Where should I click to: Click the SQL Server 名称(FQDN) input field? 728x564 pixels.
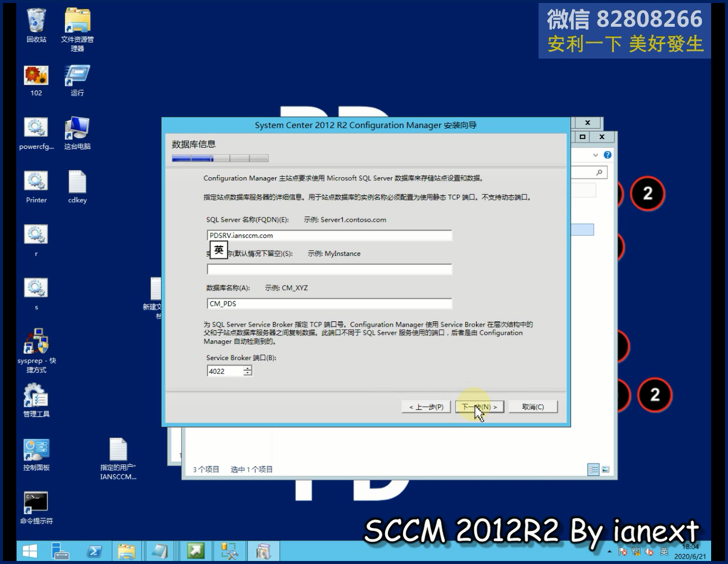pos(329,235)
